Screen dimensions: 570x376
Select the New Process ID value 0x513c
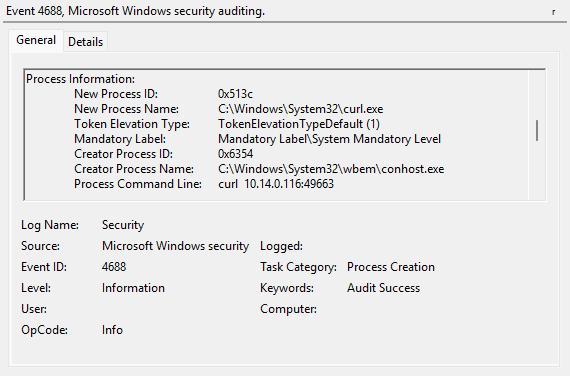tap(235, 94)
